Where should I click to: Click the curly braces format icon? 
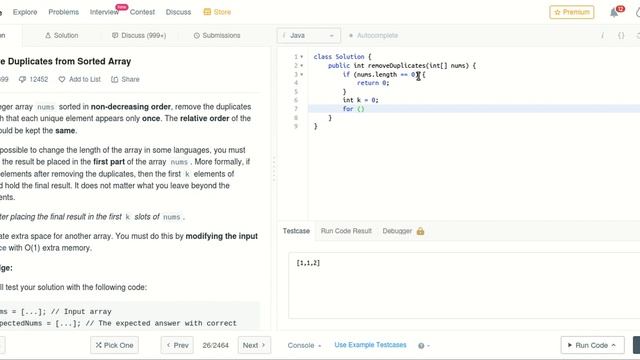pos(621,36)
